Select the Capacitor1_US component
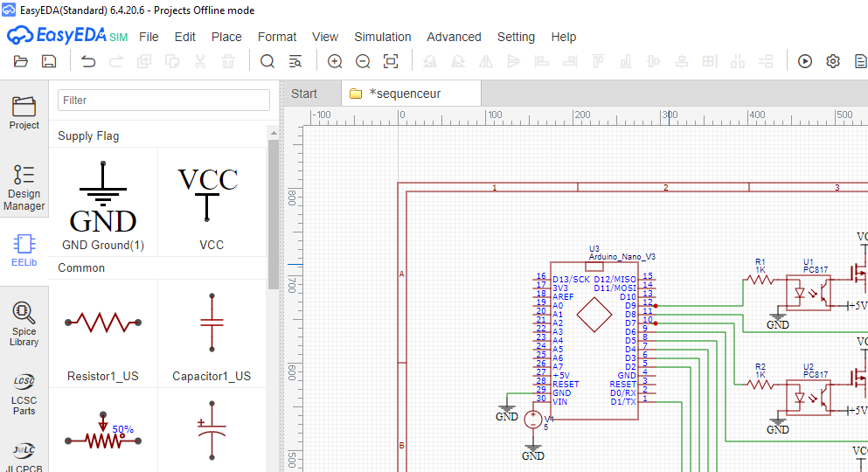Viewport: 868px width, 472px height. [212, 334]
